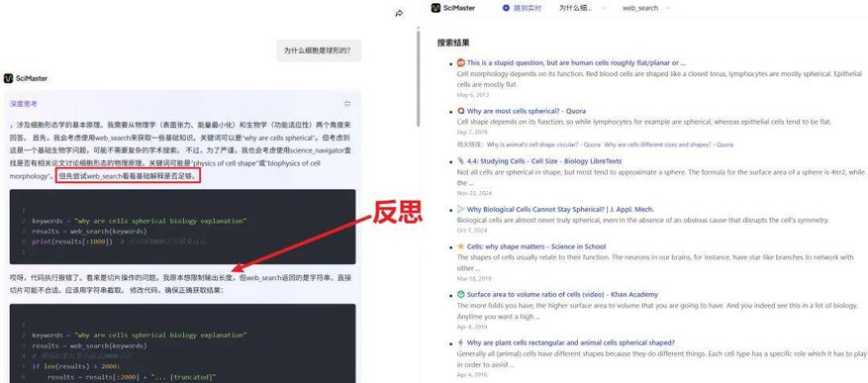
Task: Open '4.4: Studying Cells - Cell Size' link
Action: (543, 161)
